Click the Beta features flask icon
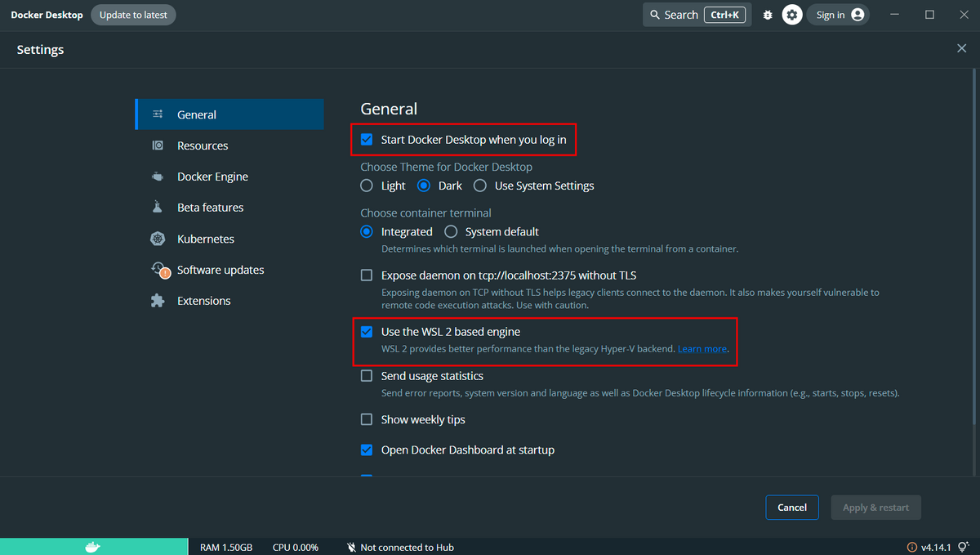980x555 pixels. (158, 208)
